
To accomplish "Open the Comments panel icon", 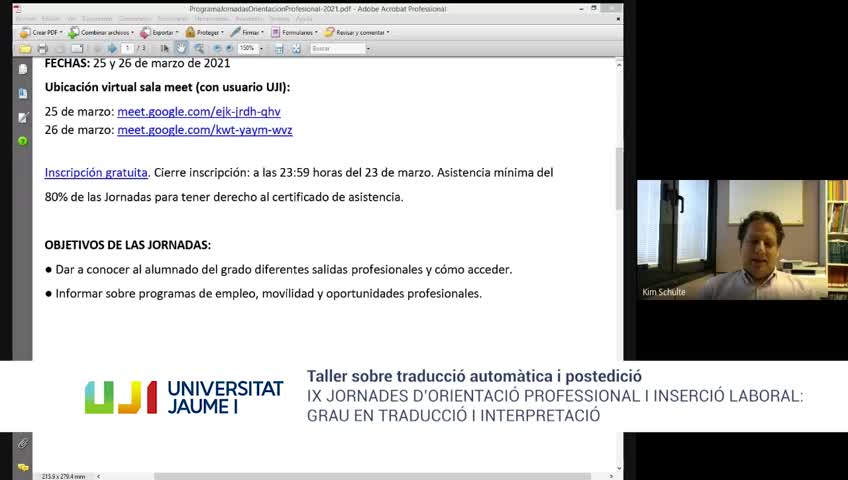I will pos(23,468).
